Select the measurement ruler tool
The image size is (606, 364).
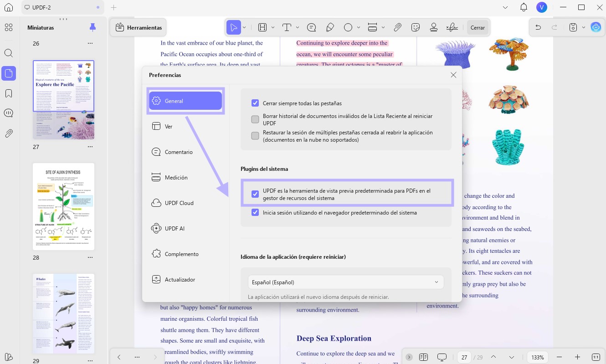tap(372, 27)
